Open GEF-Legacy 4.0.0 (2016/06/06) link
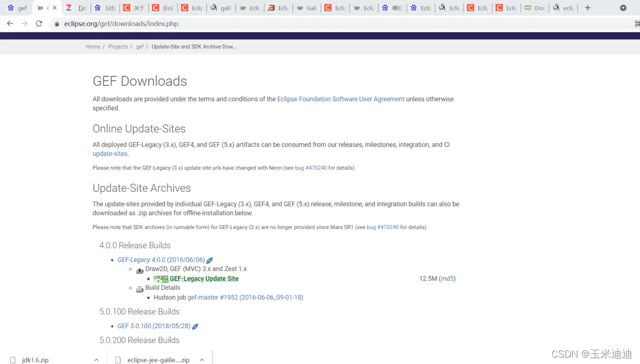The width and height of the screenshot is (640, 364). (161, 260)
